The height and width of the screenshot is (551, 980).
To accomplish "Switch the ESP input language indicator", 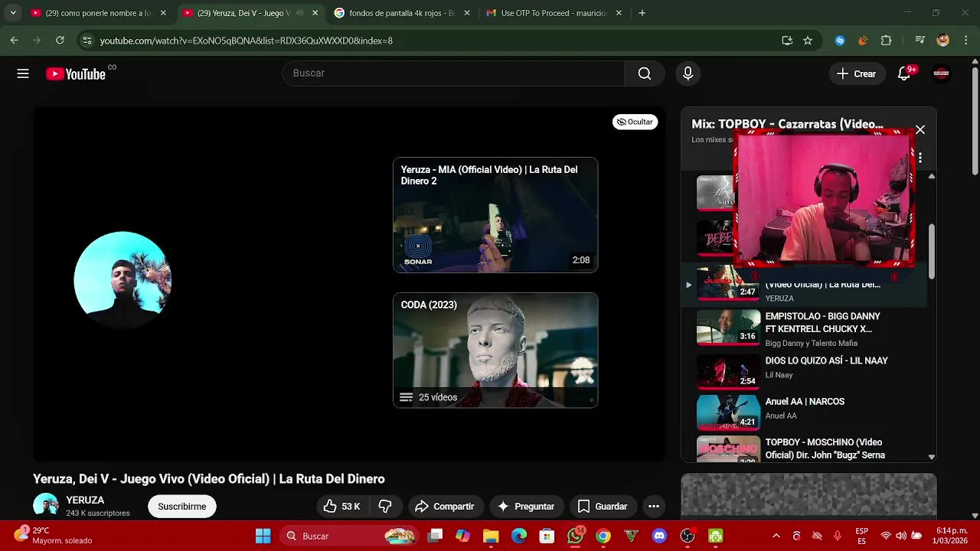I will 862,536.
